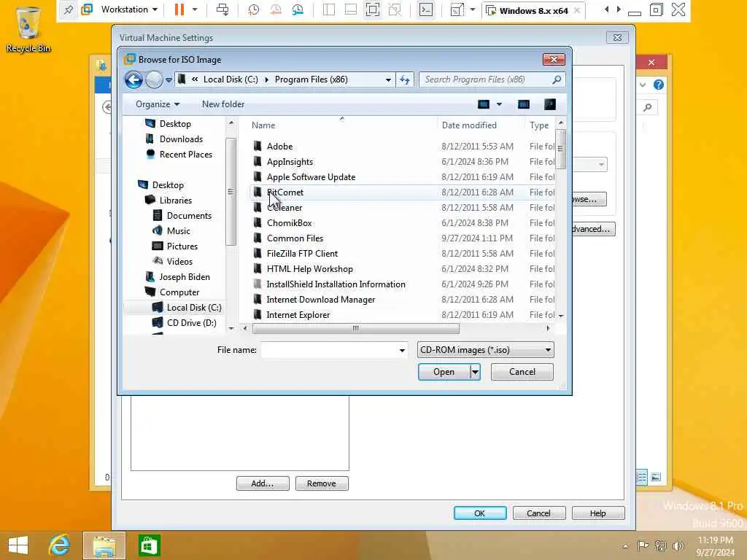Click OK in Virtual Machine Settings
747x560 pixels.
[480, 513]
